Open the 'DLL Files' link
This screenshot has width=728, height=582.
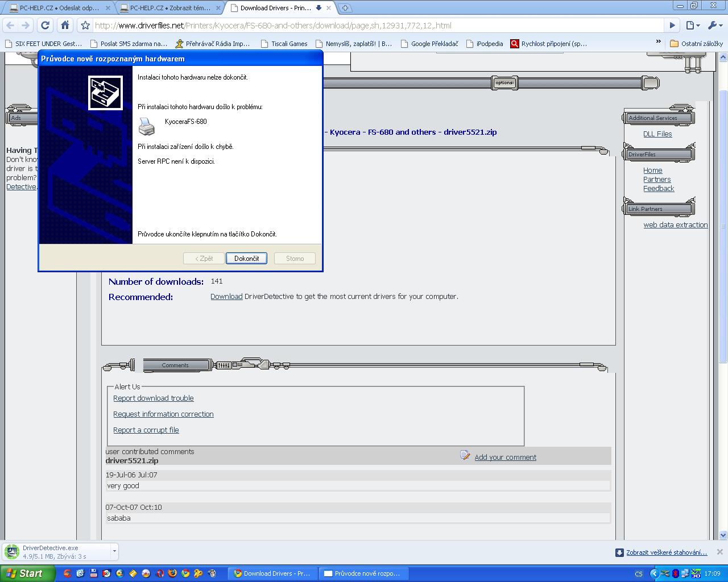pyautogui.click(x=657, y=134)
